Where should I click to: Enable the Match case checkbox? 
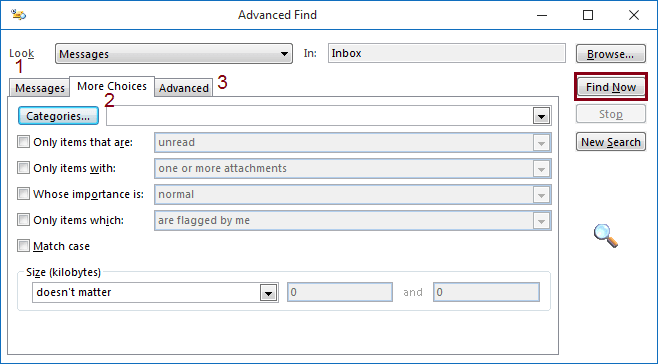24,246
